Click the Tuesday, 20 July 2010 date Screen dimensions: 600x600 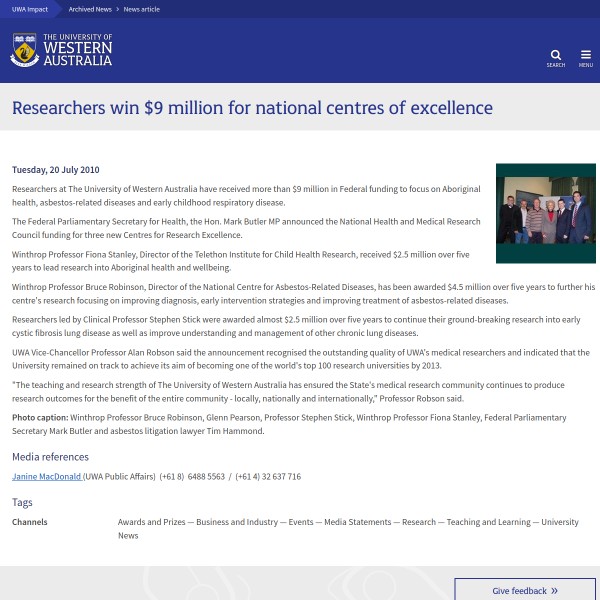(56, 170)
